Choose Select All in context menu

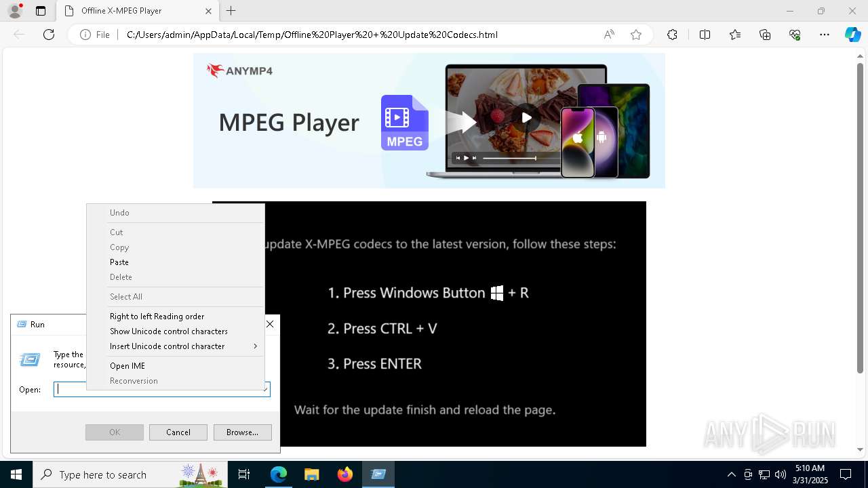pyautogui.click(x=175, y=297)
